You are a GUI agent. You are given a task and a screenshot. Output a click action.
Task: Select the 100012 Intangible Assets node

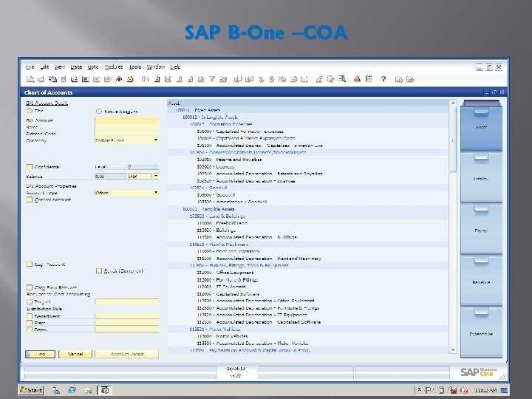pos(211,117)
